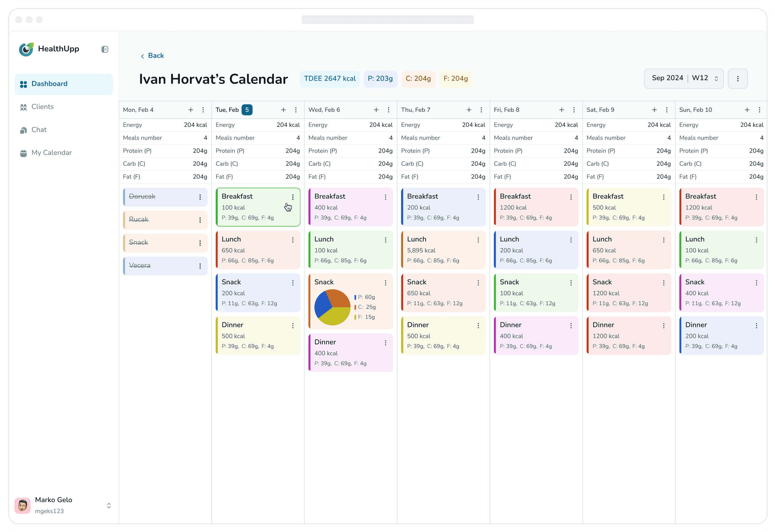Click the Wednesday Snack pie chart
Screen dimensions: 775x532
coord(332,307)
